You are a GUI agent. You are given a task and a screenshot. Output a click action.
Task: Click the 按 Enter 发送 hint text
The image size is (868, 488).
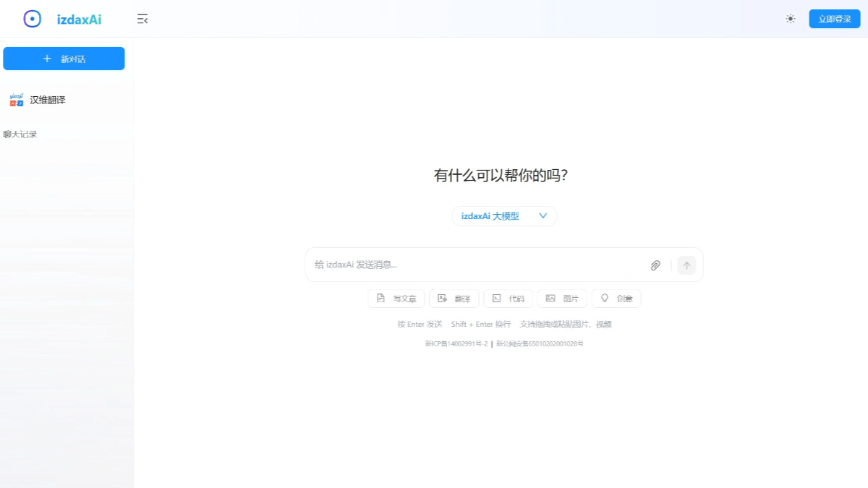420,325
